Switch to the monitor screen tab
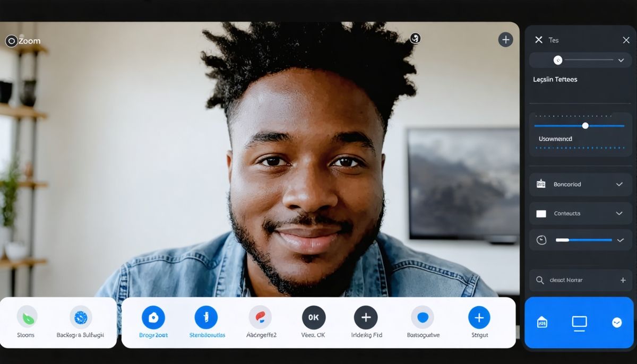Viewport: 637px width, 364px height. [579, 323]
